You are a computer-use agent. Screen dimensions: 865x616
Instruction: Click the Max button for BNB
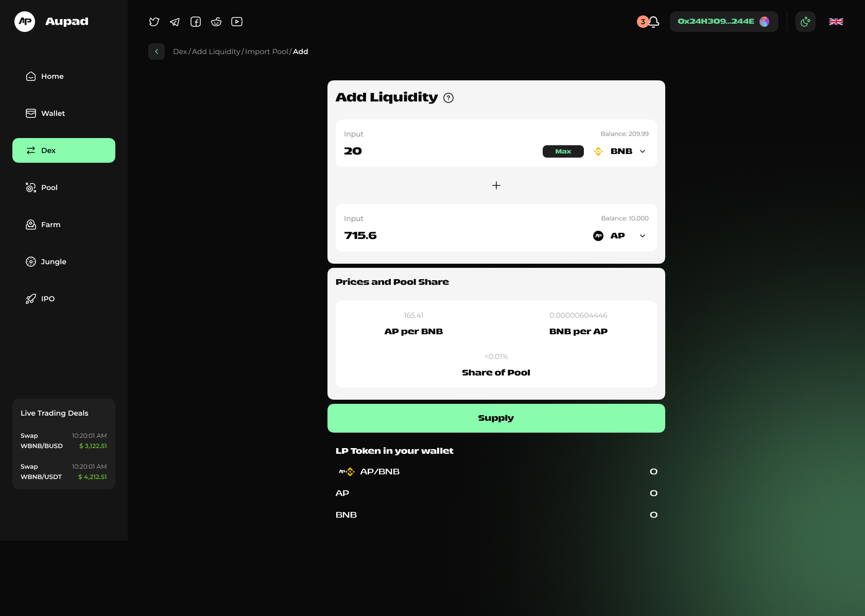point(563,151)
